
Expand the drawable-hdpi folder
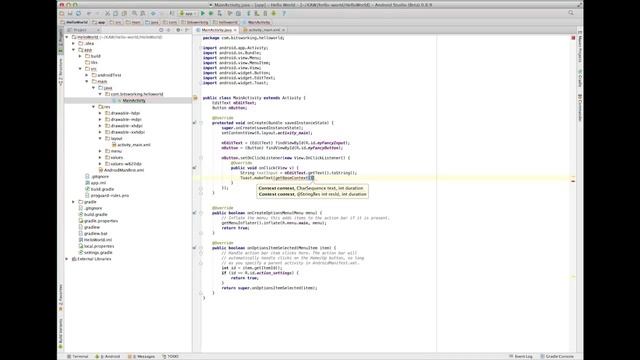pos(100,113)
